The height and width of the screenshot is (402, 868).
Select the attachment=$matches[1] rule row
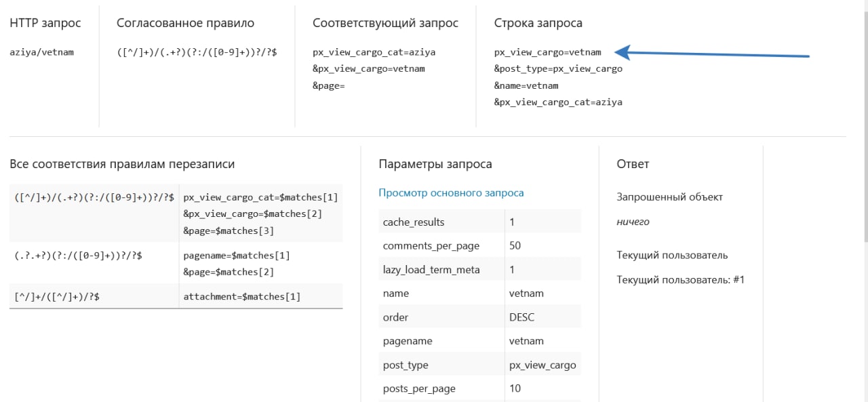(x=176, y=296)
